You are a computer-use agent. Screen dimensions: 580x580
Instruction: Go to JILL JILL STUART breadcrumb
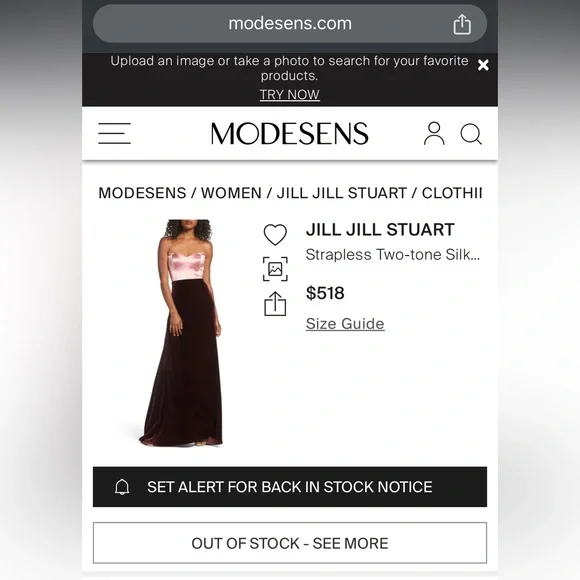click(x=342, y=193)
